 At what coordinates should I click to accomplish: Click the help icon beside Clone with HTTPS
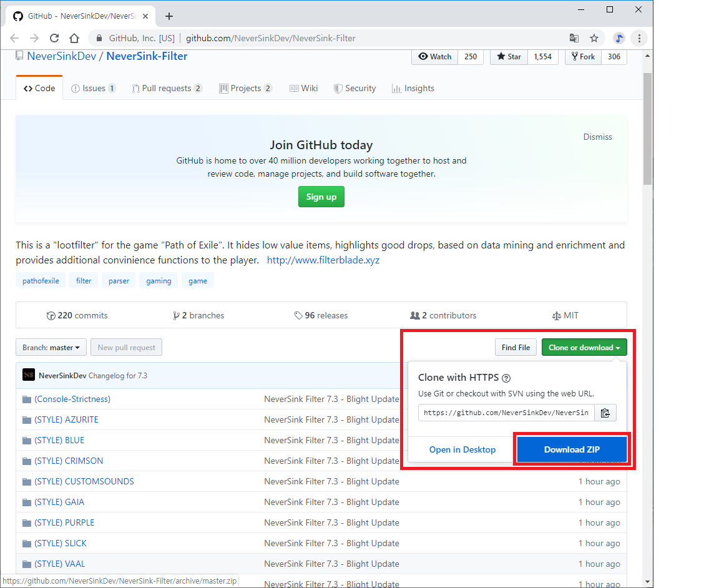point(506,378)
